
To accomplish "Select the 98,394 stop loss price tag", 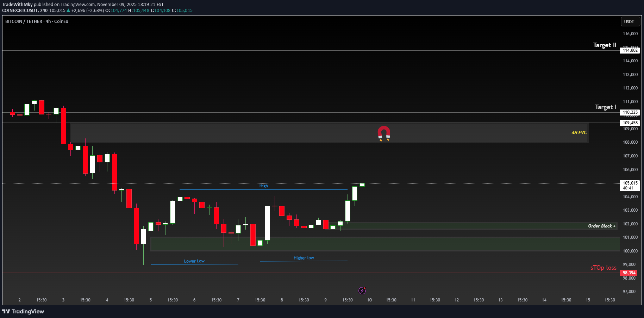I will click(x=629, y=273).
